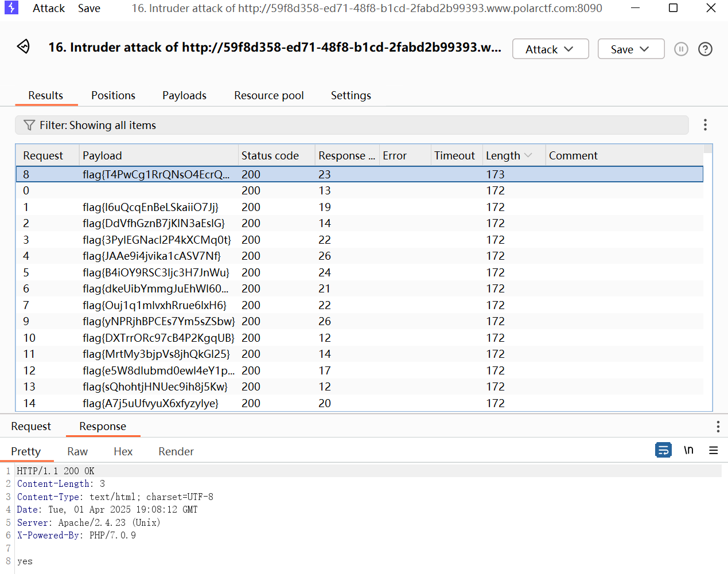Open response panel three-dot menu
Image resolution: width=728 pixels, height=574 pixels.
(718, 427)
